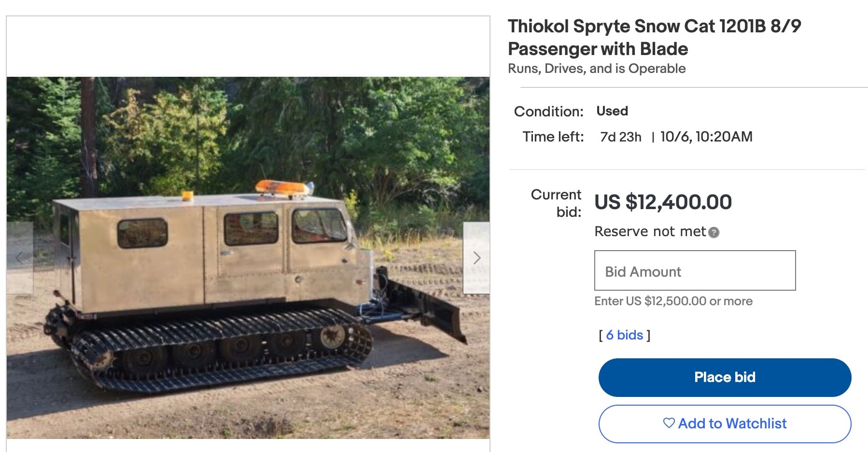The image size is (868, 452).
Task: Click the "Runs, Drives, and is Operable" subtitle
Action: point(596,69)
